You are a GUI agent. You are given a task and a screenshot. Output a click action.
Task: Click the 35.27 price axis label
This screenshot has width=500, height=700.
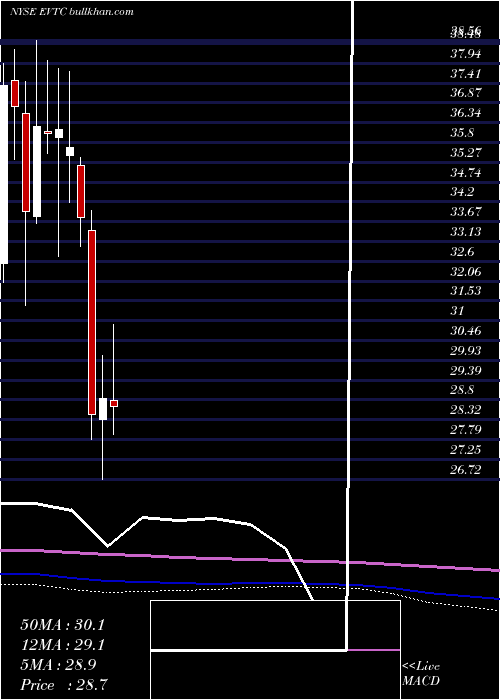(466, 153)
